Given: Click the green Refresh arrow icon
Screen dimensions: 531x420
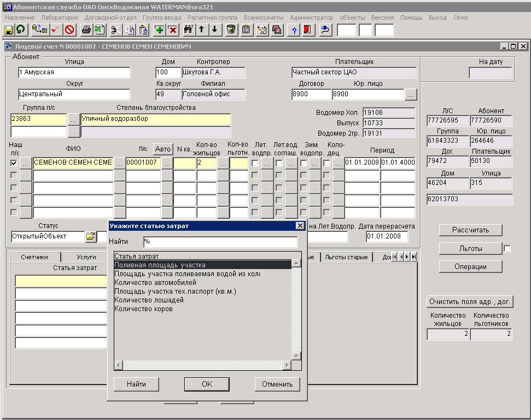Looking at the screenshot, I should coord(21,30).
